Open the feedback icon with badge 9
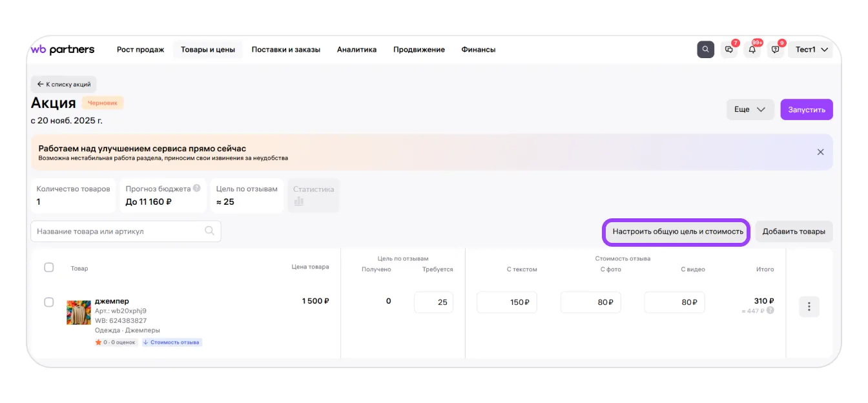The width and height of the screenshot is (868, 403). [776, 50]
